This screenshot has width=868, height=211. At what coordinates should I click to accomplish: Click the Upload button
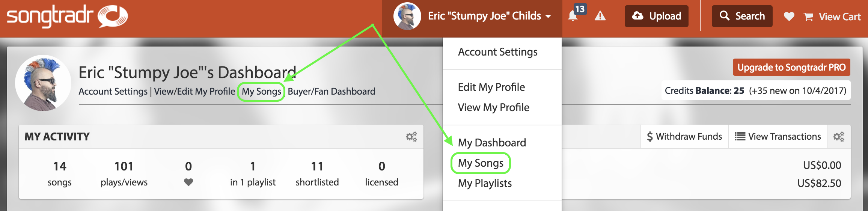point(657,16)
